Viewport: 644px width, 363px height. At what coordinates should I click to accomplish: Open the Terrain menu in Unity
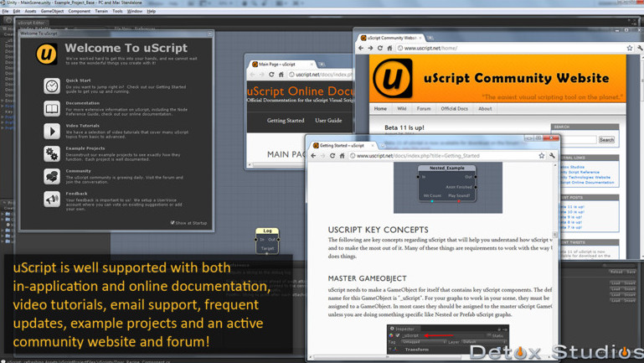pyautogui.click(x=101, y=11)
